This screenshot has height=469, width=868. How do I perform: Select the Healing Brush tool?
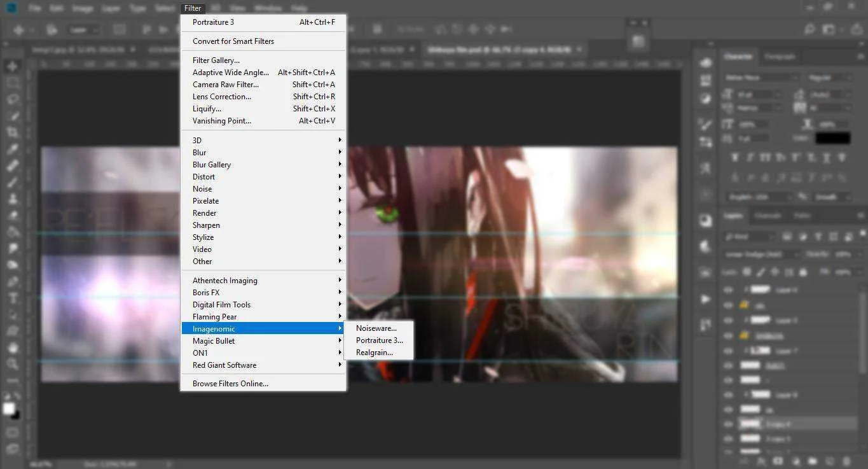tap(12, 166)
